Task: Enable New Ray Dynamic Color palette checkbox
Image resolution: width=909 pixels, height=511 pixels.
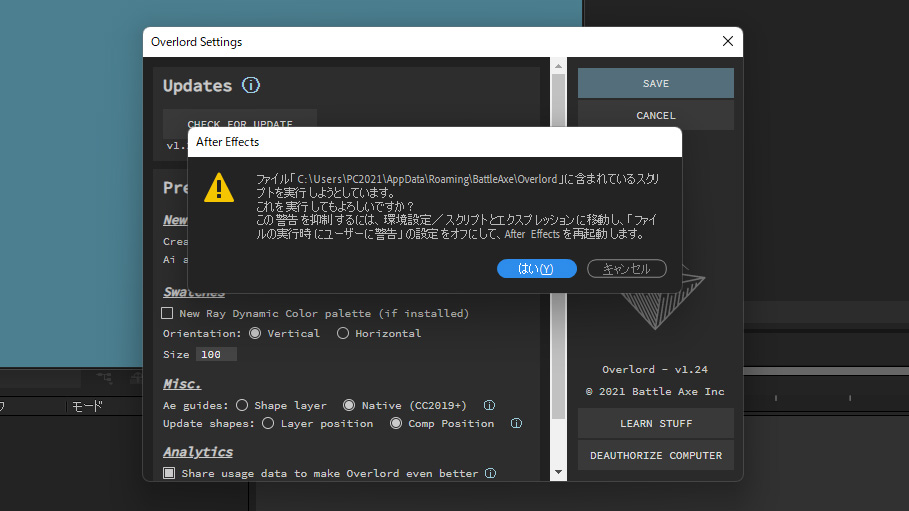Action: 167,313
